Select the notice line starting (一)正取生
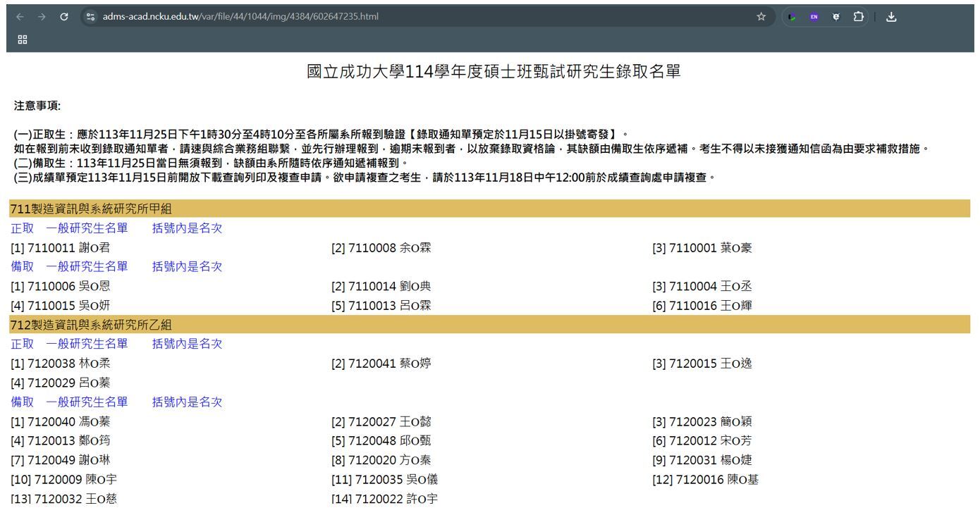This screenshot has height=515, width=980. tap(321, 134)
